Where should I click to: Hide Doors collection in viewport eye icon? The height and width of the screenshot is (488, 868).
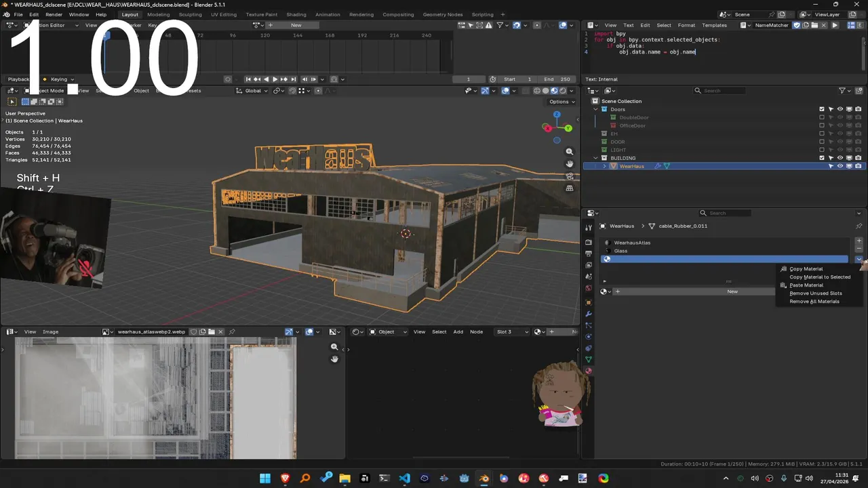(840, 109)
